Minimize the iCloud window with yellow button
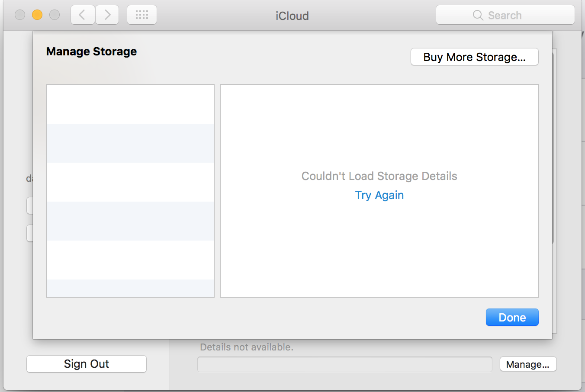 tap(37, 15)
